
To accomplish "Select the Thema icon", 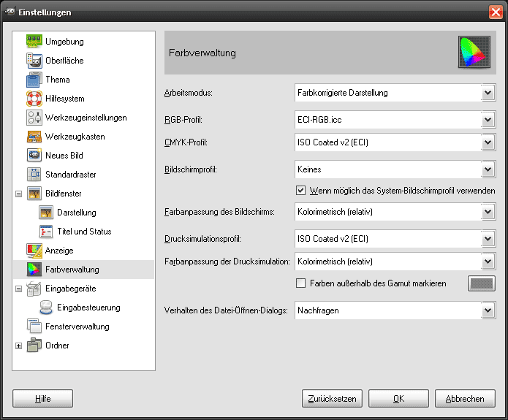I will (x=34, y=80).
